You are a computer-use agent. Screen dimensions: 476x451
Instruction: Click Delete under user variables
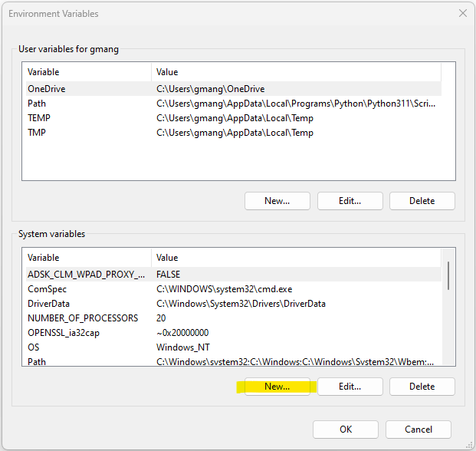click(x=422, y=201)
